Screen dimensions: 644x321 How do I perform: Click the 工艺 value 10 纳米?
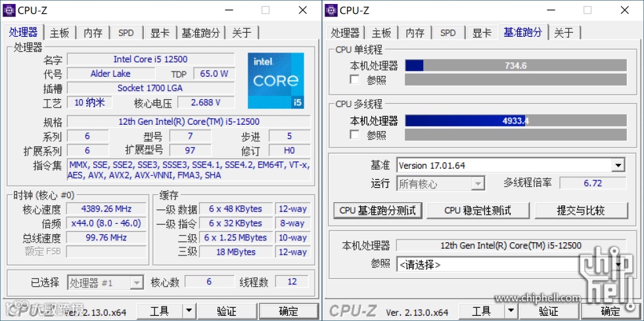coord(89,102)
